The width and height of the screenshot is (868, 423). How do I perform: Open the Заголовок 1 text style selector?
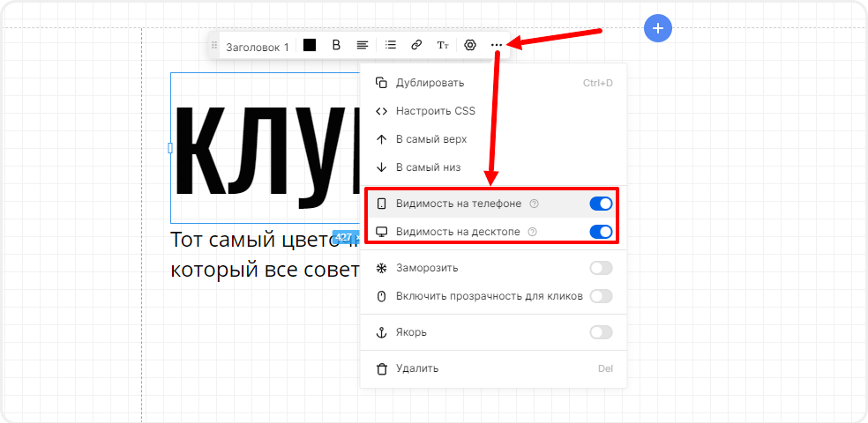click(x=258, y=48)
